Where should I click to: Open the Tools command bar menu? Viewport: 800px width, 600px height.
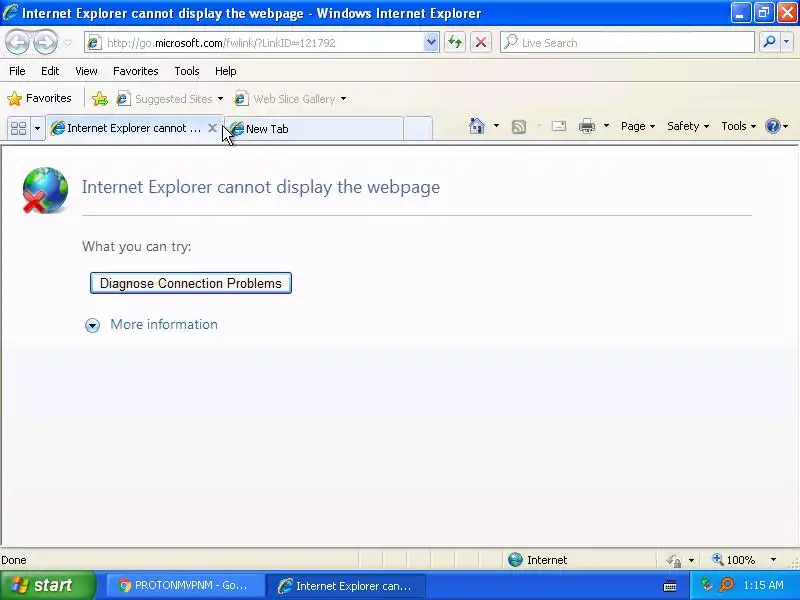coord(738,126)
